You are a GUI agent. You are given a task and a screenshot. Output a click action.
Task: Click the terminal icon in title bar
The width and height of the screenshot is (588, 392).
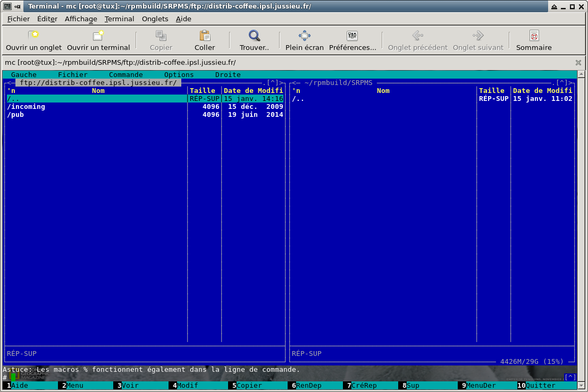click(x=7, y=6)
